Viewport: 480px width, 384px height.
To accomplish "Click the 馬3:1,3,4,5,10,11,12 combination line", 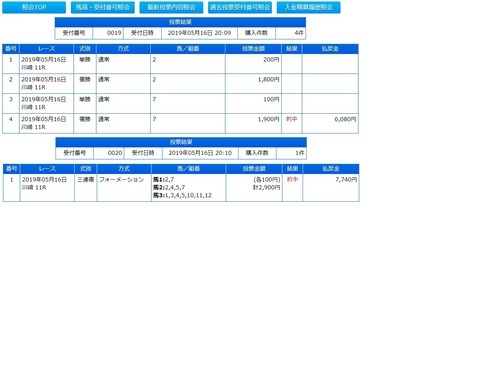I will pos(182,196).
